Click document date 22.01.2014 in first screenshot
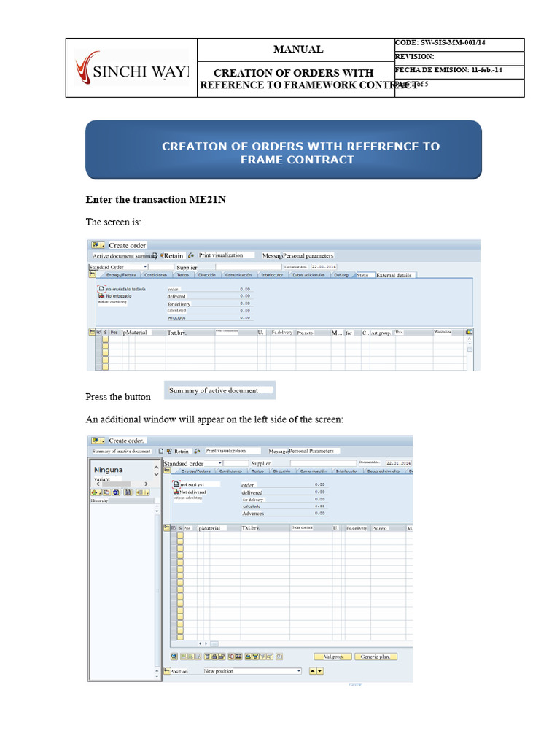Viewport: 560px width, 747px height. point(324,267)
